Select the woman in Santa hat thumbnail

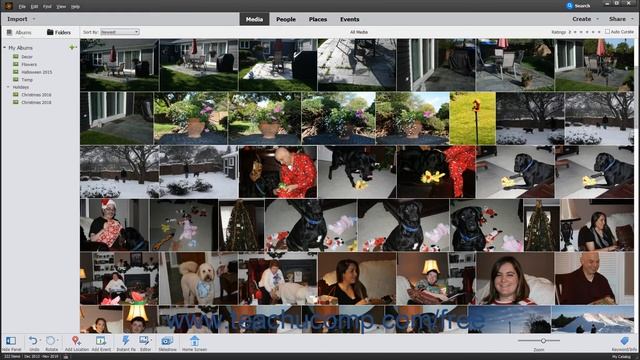coord(114,225)
